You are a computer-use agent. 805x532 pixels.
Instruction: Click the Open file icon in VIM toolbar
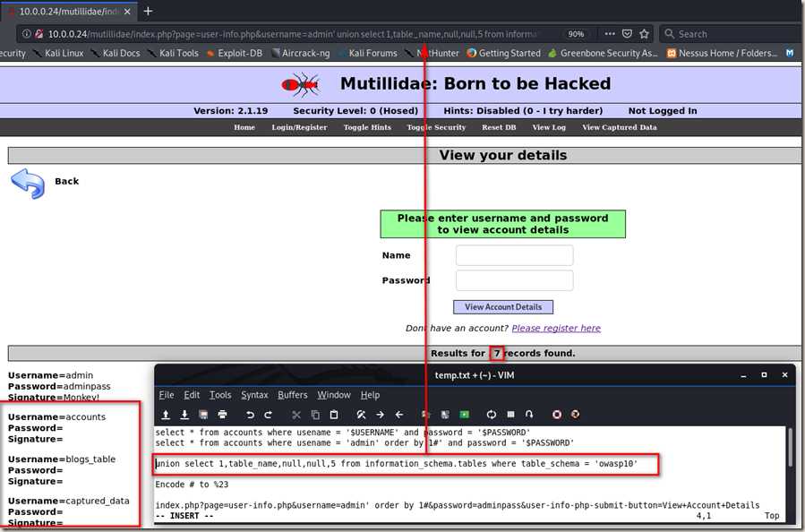point(166,415)
